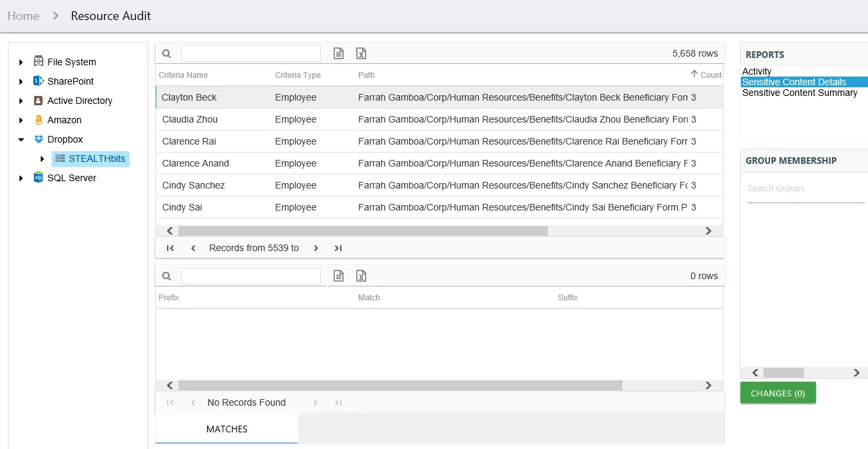Expand the File System node
The image size is (868, 449).
tap(21, 62)
